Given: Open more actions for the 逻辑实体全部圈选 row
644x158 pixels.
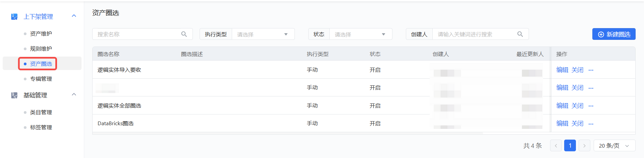Looking at the screenshot, I should (591, 106).
